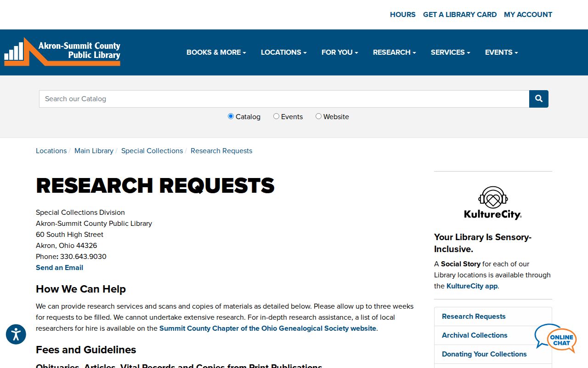Select the Events search radio button
Image resolution: width=588 pixels, height=368 pixels.
277,116
